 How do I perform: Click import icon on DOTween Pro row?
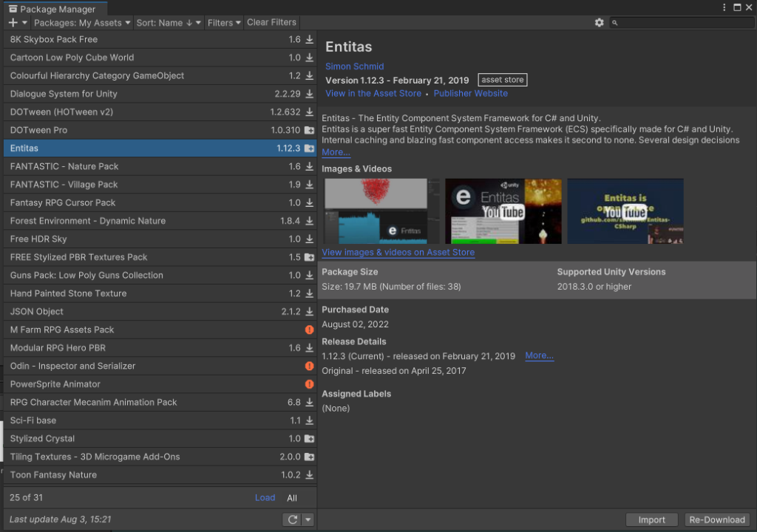coord(310,130)
